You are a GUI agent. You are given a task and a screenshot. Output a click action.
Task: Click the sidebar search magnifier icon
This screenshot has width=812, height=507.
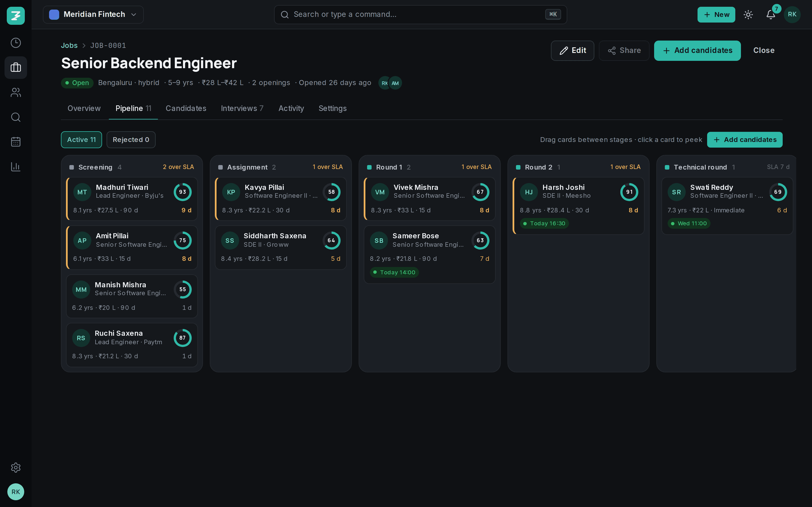click(x=16, y=117)
